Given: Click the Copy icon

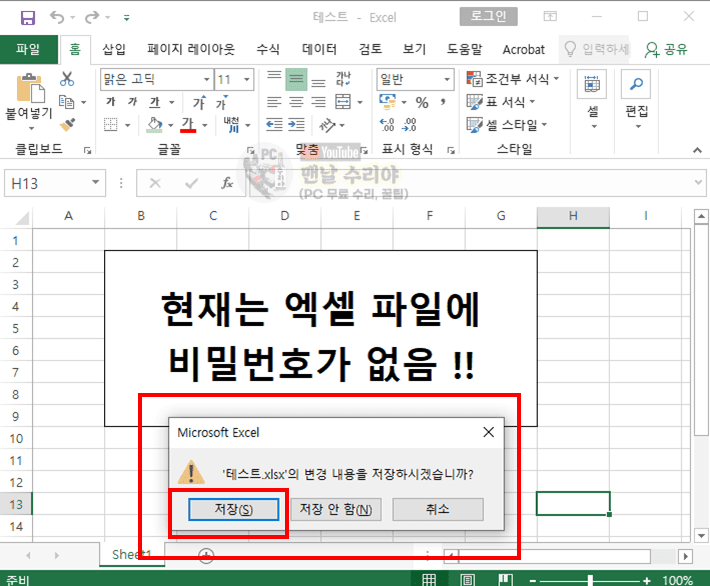Looking at the screenshot, I should (67, 102).
